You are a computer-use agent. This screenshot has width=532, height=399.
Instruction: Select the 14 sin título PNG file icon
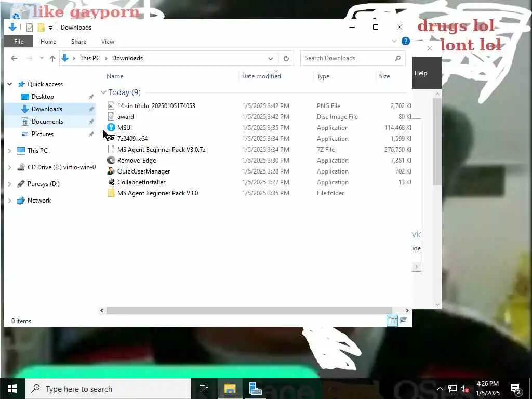click(x=111, y=106)
